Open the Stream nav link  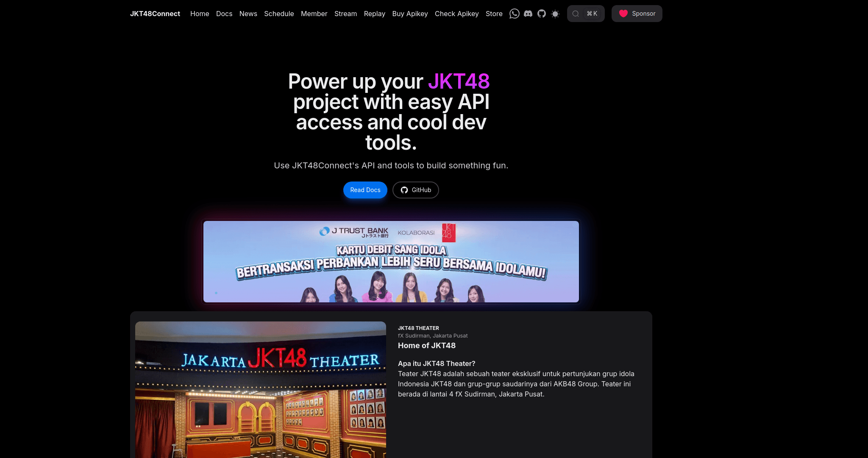[345, 14]
